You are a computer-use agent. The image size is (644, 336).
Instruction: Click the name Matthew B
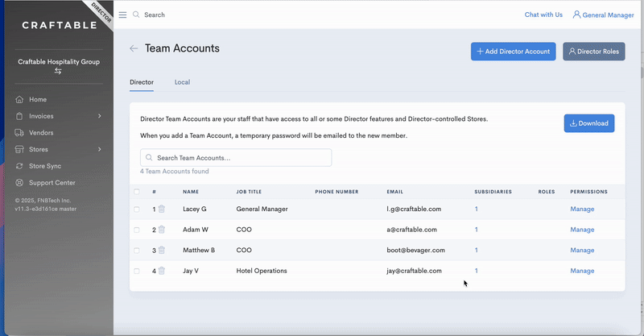pos(199,250)
